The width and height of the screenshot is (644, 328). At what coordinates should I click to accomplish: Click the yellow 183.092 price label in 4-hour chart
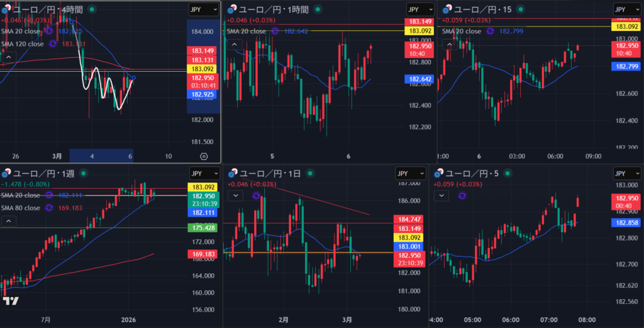(203, 69)
